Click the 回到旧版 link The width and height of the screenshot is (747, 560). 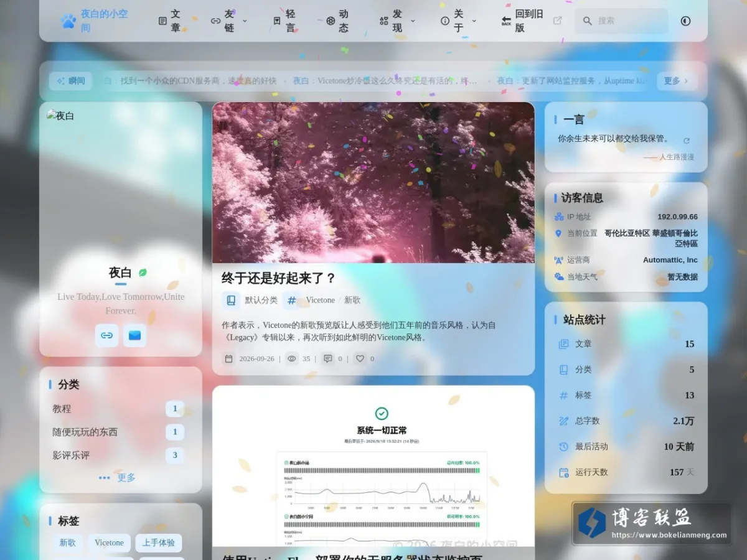(522, 21)
